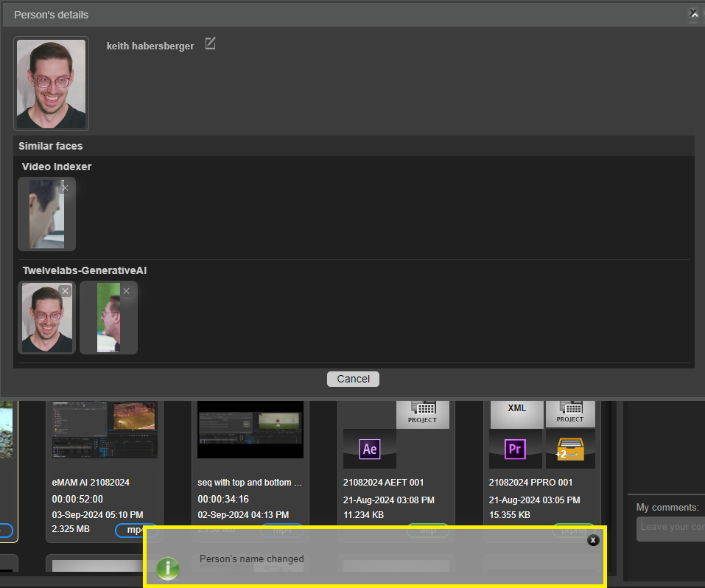Click the duration 00:00:34:16

(223, 499)
